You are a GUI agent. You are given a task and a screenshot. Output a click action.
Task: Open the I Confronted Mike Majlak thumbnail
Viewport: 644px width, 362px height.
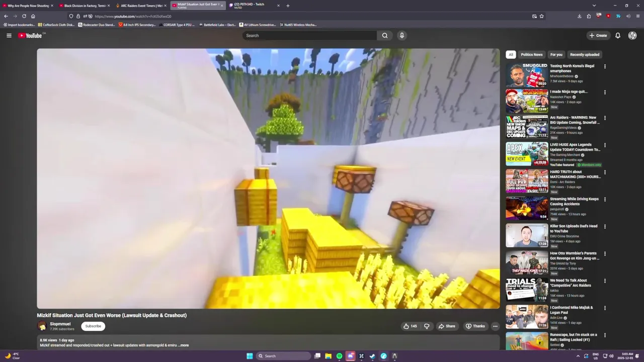coord(526,317)
